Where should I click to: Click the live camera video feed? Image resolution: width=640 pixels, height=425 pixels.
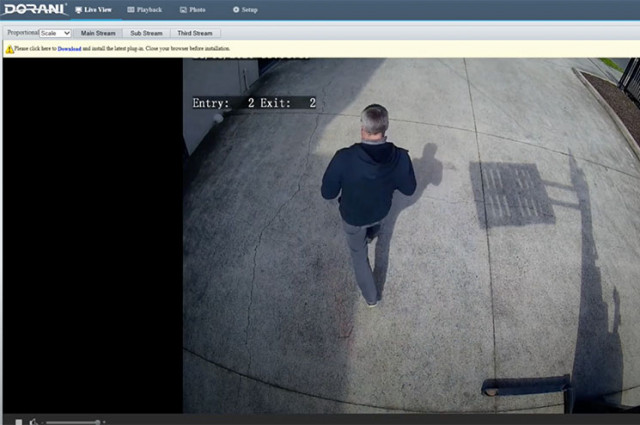(411, 236)
